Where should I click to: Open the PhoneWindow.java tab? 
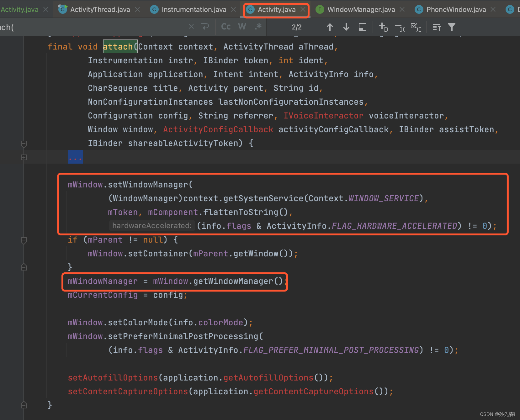(456, 9)
